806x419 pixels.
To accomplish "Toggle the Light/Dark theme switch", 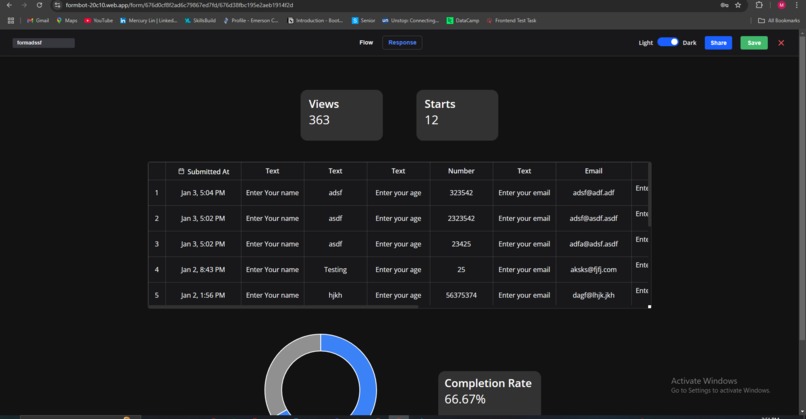I will (x=668, y=42).
